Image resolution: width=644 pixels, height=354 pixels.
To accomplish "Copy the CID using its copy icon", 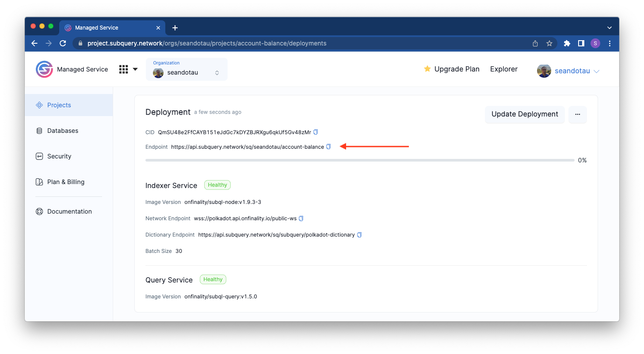I will click(x=316, y=132).
